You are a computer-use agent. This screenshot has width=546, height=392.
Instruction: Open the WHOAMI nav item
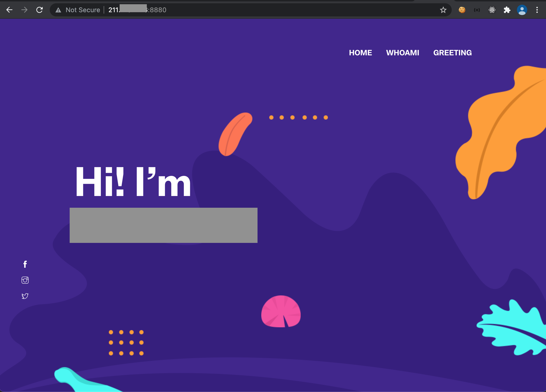point(402,53)
